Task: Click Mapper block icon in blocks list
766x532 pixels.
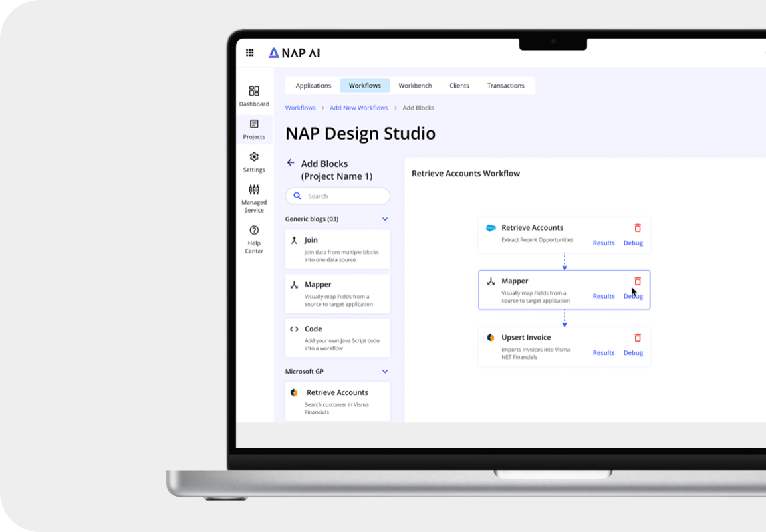Action: click(294, 285)
